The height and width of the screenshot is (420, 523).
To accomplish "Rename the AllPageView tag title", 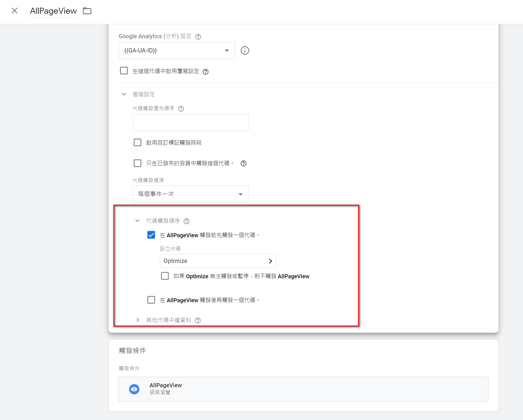I will (53, 11).
